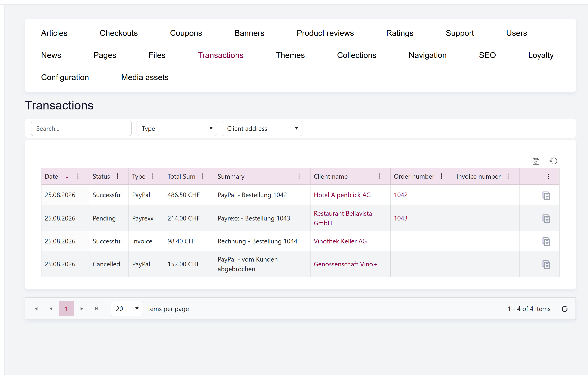Screen dimensions: 588x375
Task: Refresh the transactions grid
Action: coord(565,309)
